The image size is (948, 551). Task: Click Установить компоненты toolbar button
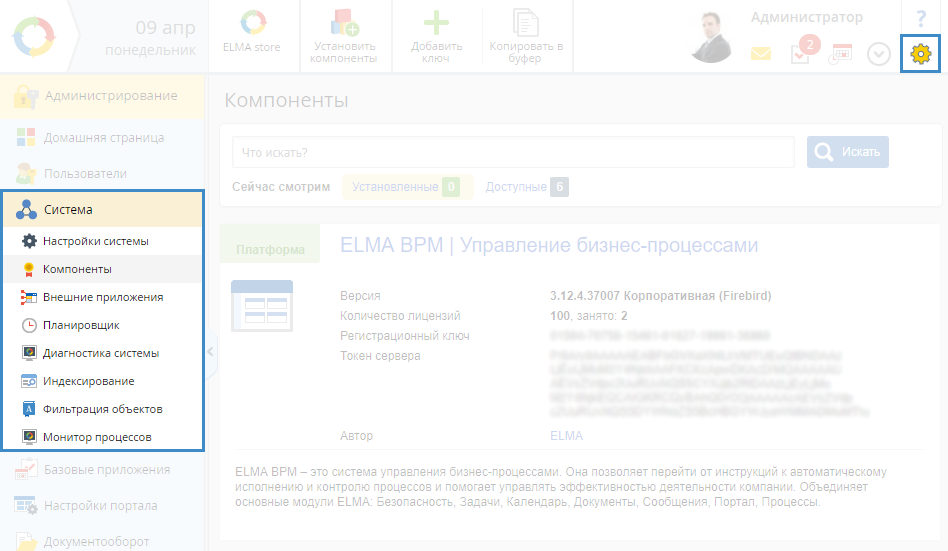pyautogui.click(x=343, y=36)
